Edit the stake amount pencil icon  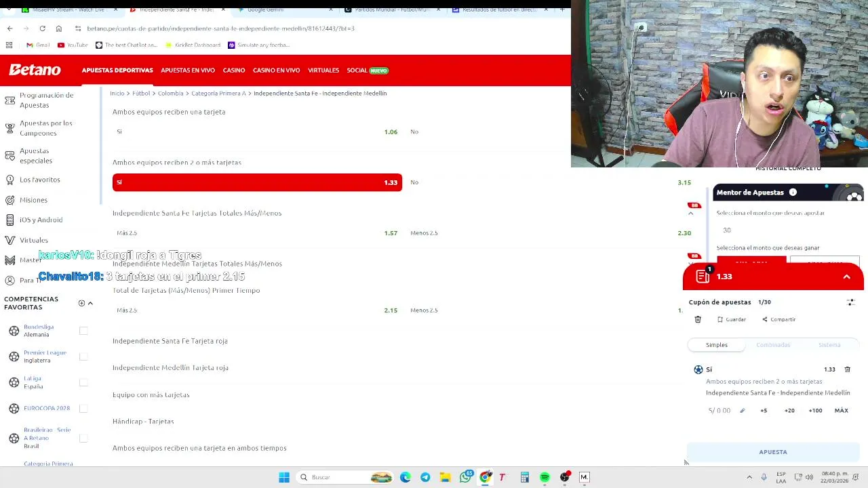tap(742, 410)
